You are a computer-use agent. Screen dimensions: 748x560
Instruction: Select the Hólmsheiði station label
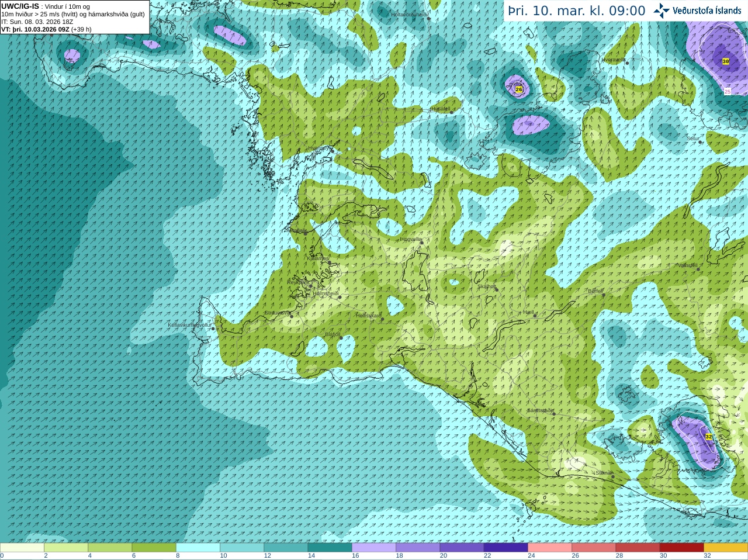pos(325,293)
